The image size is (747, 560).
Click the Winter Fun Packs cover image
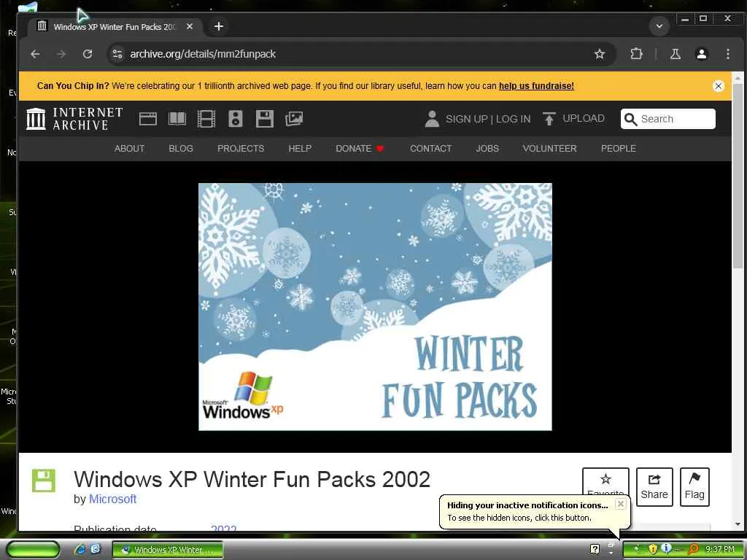click(x=375, y=307)
